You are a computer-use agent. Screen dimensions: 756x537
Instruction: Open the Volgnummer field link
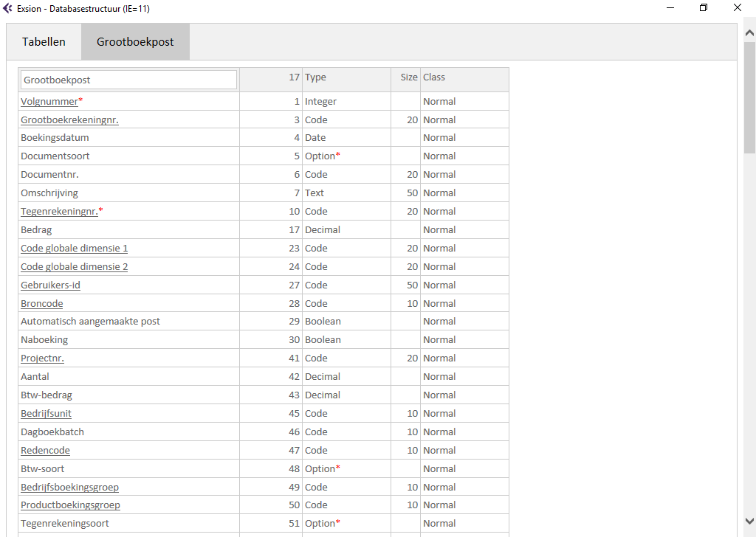coord(49,102)
